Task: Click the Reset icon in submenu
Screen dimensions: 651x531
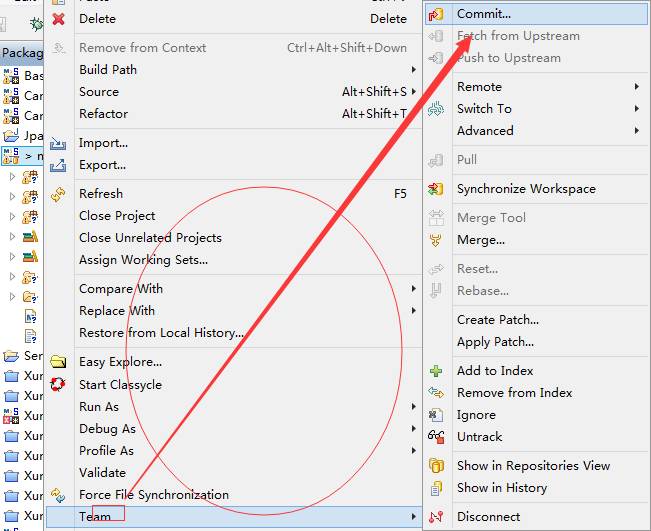Action: tap(436, 269)
